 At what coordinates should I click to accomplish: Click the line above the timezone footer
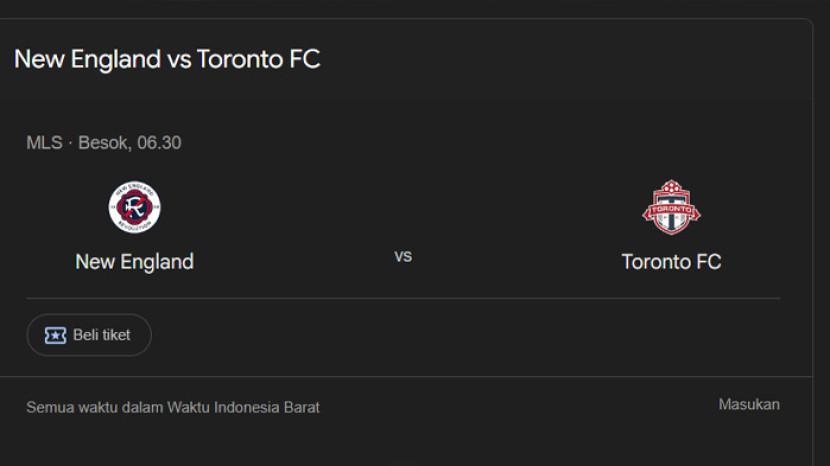click(x=403, y=377)
